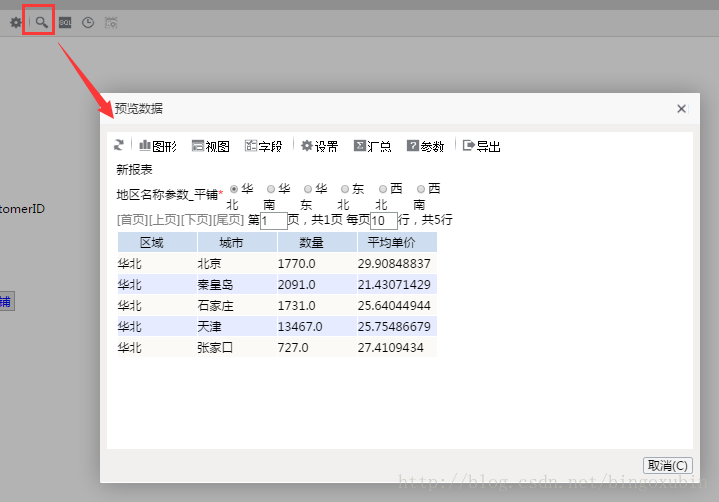The image size is (719, 502).
Task: Open the 参数 parameters option
Action: click(426, 146)
